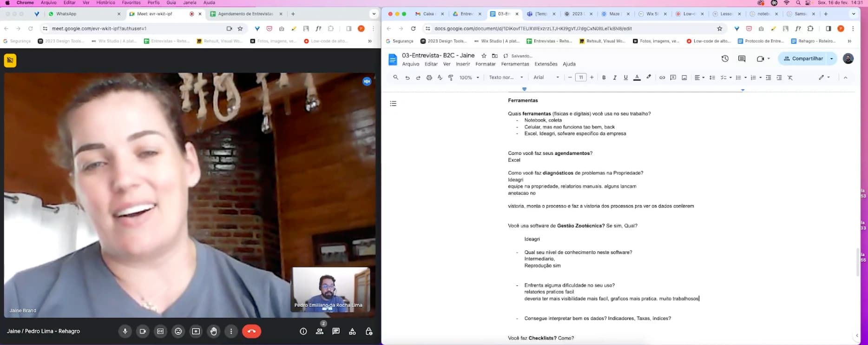This screenshot has width=868, height=345.
Task: Run spelling and grammar check icon
Action: pyautogui.click(x=440, y=78)
